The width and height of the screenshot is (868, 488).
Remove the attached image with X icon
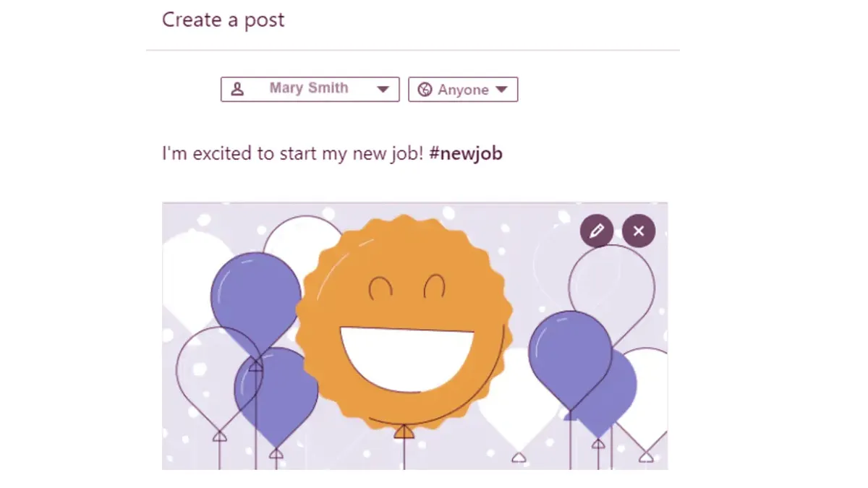[639, 231]
